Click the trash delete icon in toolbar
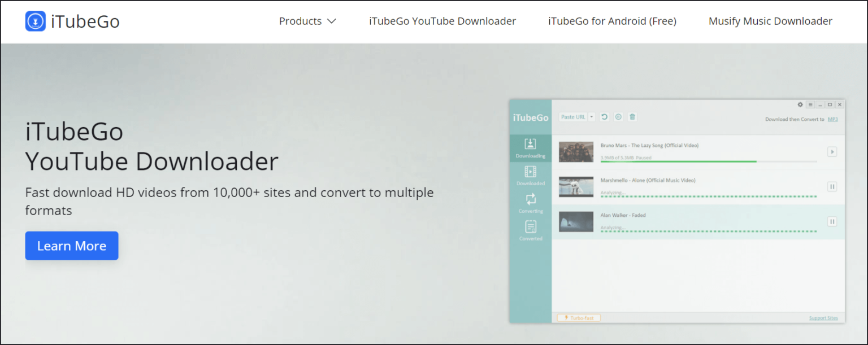 coord(632,117)
